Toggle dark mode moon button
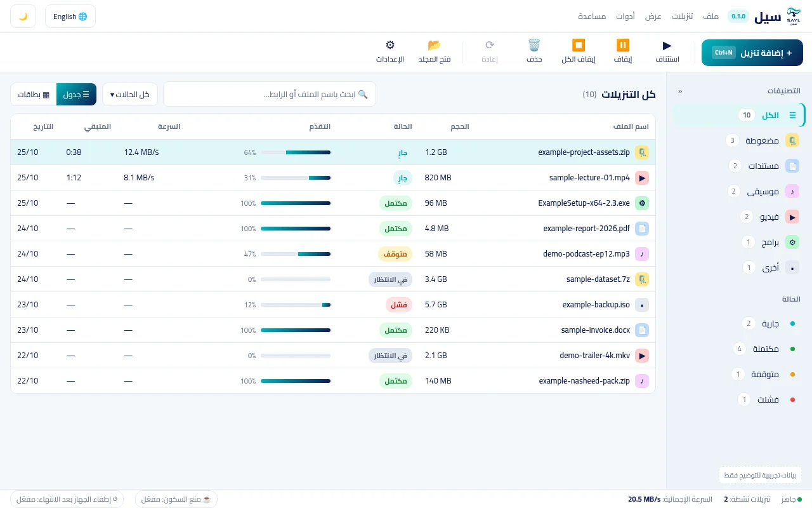 point(23,17)
